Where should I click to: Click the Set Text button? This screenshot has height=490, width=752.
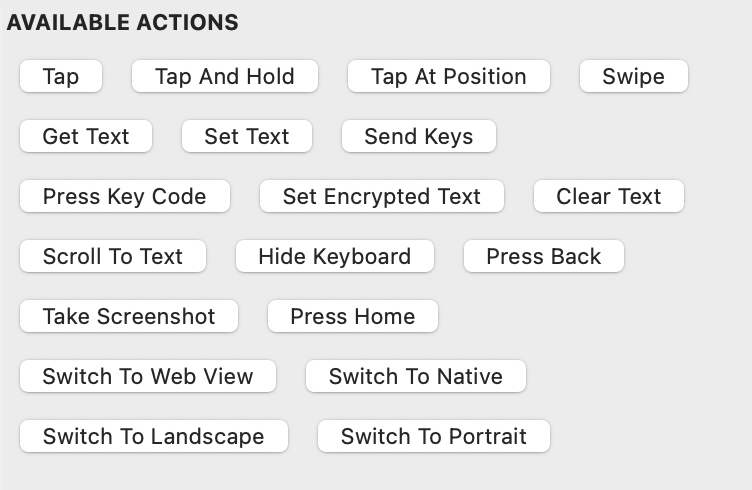tap(247, 137)
